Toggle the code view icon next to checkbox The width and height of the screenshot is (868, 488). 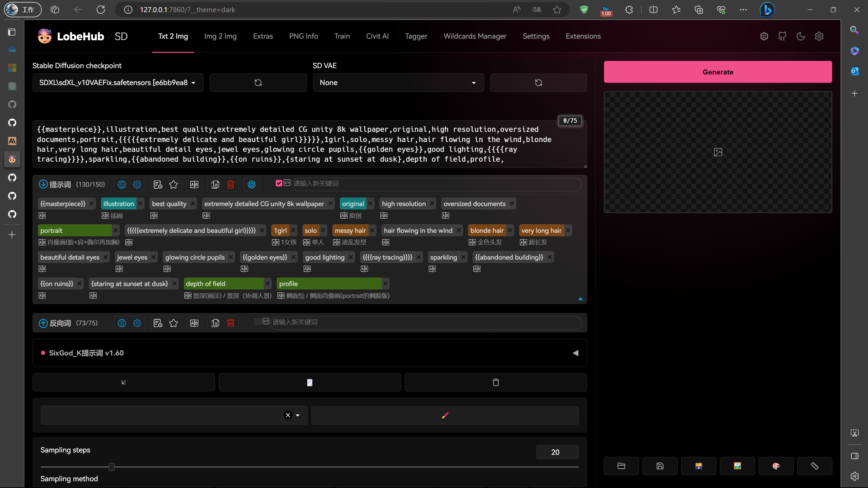pos(287,183)
